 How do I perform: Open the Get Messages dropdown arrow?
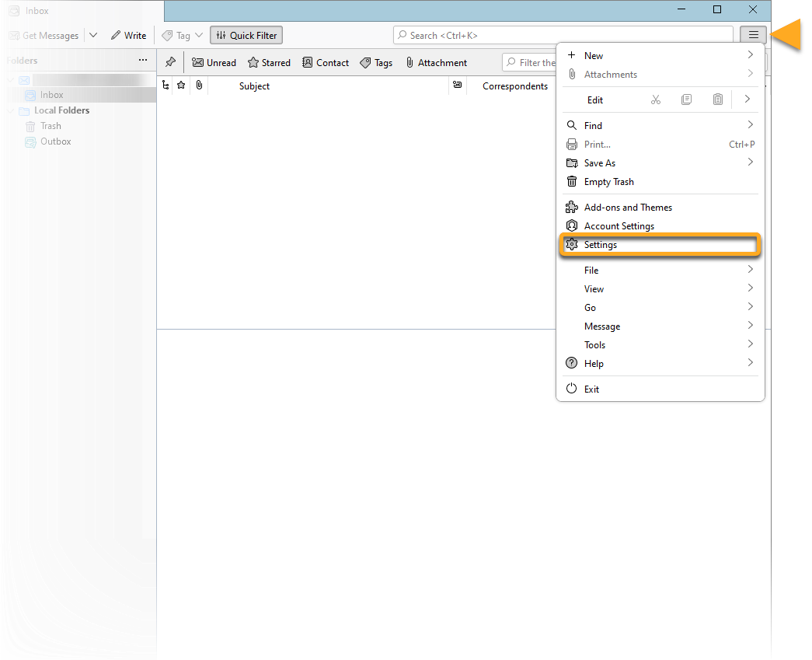tap(93, 35)
